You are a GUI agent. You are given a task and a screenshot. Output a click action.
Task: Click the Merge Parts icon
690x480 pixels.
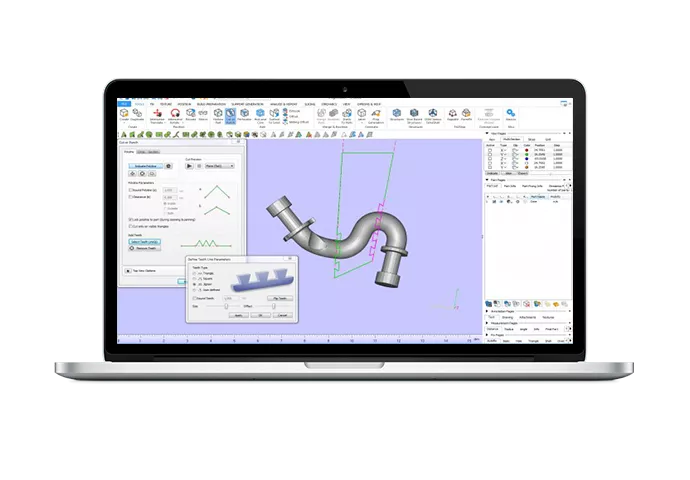click(322, 114)
